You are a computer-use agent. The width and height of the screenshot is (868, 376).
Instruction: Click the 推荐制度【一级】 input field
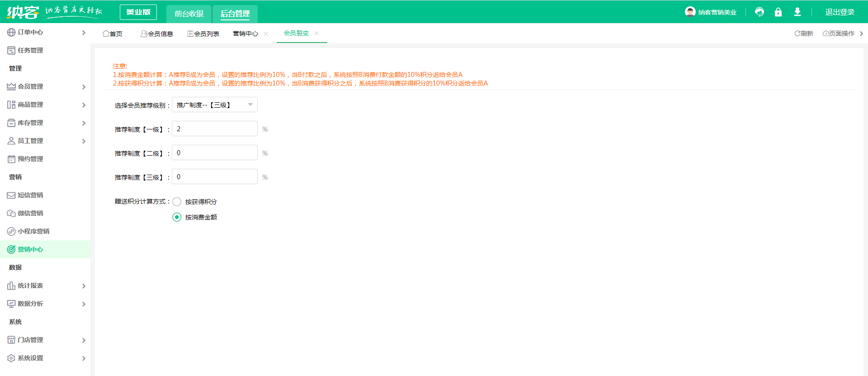[214, 129]
